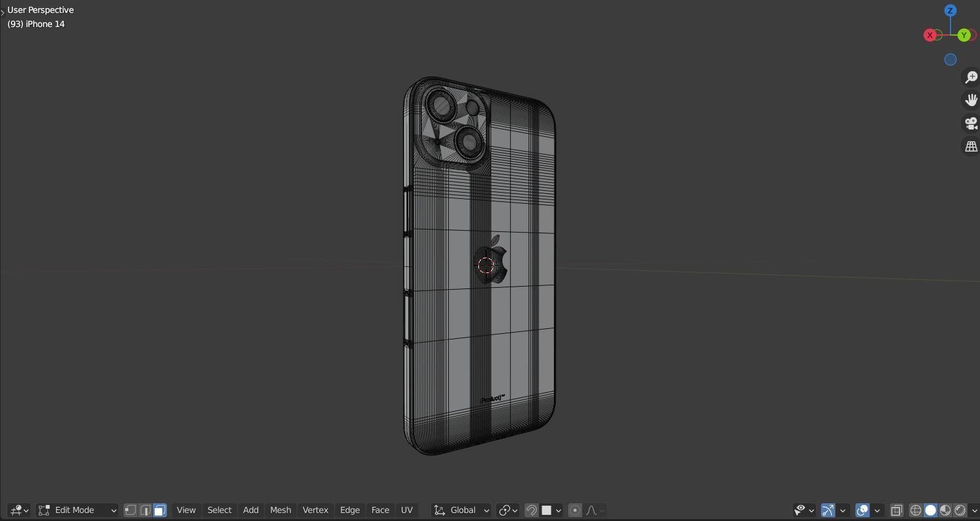Toggle X-Ray mode
Viewport: 980px width, 521px height.
coord(896,510)
